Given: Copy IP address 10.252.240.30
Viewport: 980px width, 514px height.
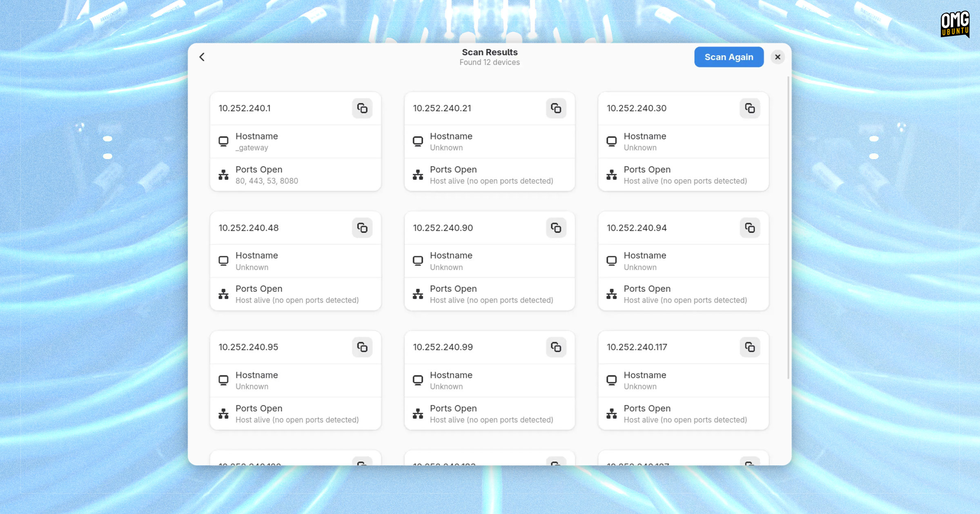Looking at the screenshot, I should click(x=750, y=108).
